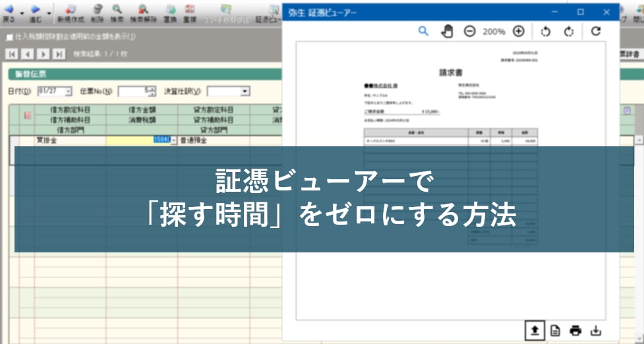Click 新規作成 in the toolbar

(70, 13)
